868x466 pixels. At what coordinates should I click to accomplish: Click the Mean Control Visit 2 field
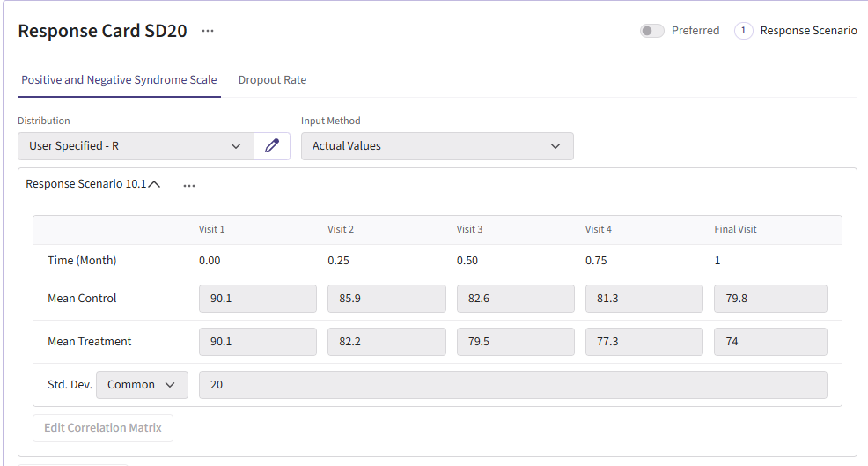coord(386,299)
